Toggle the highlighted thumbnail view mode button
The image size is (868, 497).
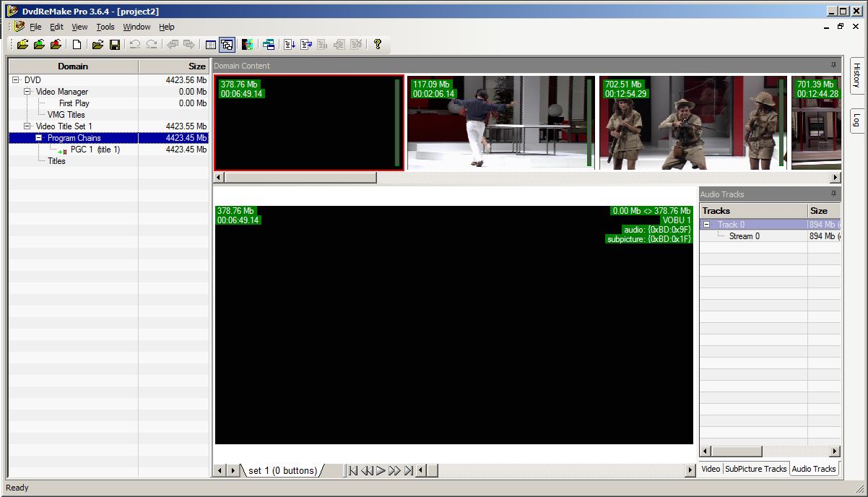227,45
